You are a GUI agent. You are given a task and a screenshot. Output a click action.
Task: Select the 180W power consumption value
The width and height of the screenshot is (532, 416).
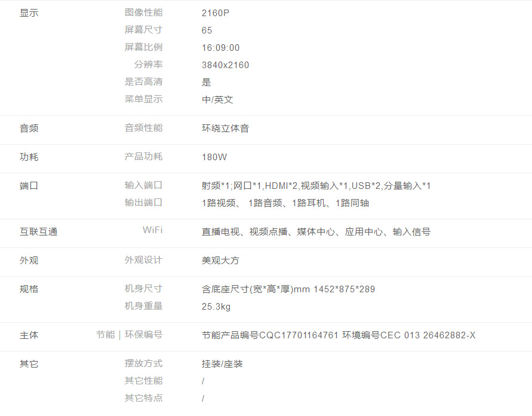coord(214,157)
